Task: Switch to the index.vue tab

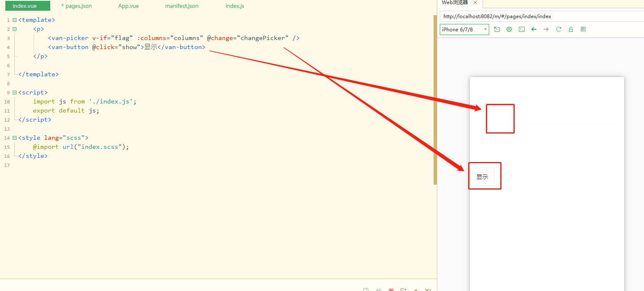Action: point(28,6)
